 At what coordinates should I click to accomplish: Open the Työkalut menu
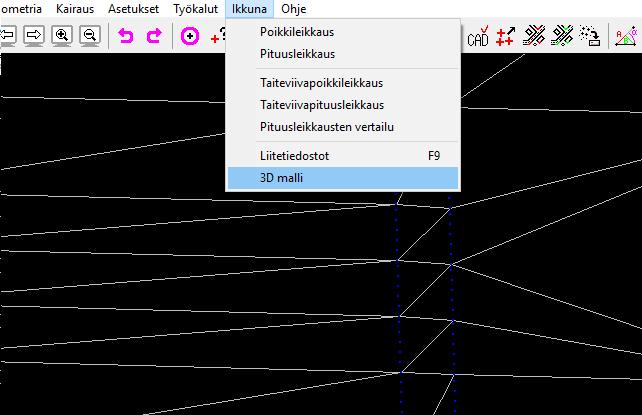[195, 9]
